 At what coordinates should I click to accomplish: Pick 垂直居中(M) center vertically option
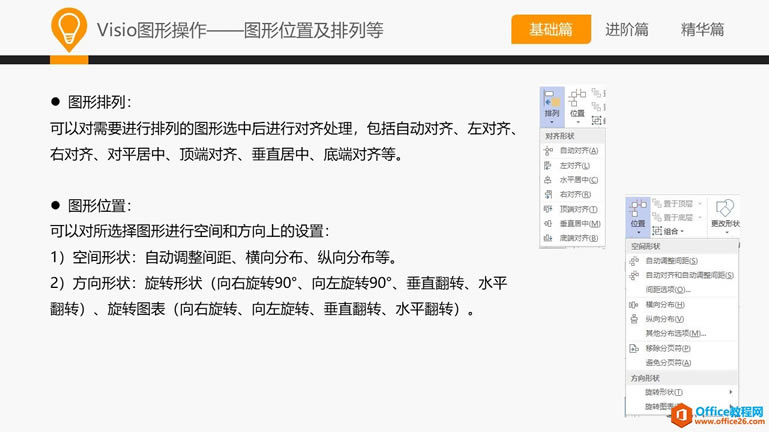[571, 224]
